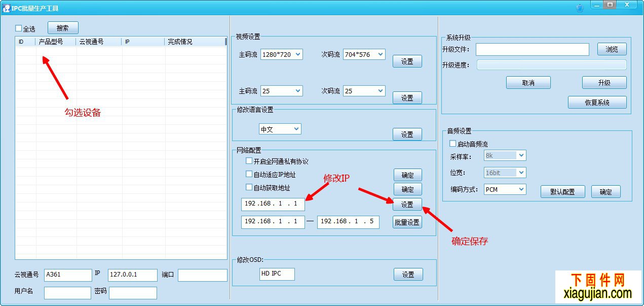
Task: Check 自动适应IP地址 option
Action: pyautogui.click(x=249, y=174)
